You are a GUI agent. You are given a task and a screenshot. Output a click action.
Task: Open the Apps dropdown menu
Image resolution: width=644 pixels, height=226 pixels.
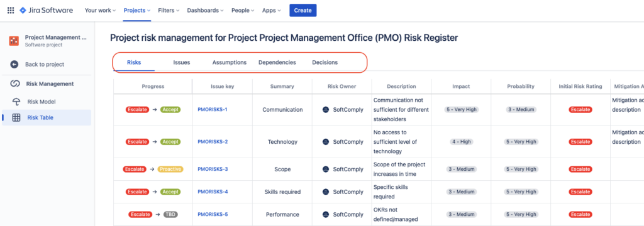pos(272,10)
